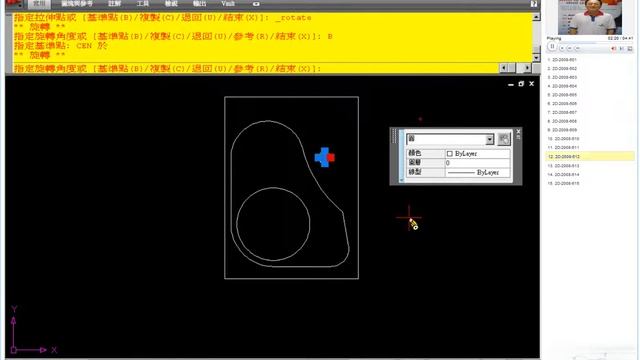Click the next track button in player

[578, 48]
